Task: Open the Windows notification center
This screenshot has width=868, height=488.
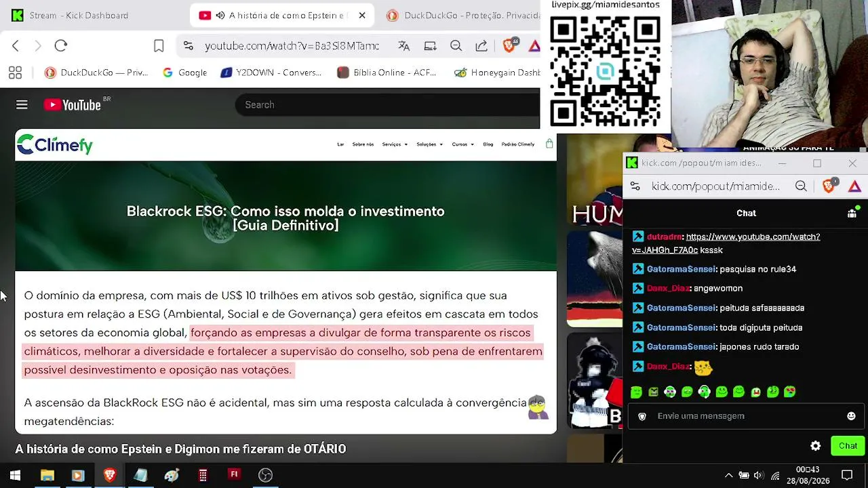Action: tap(847, 475)
